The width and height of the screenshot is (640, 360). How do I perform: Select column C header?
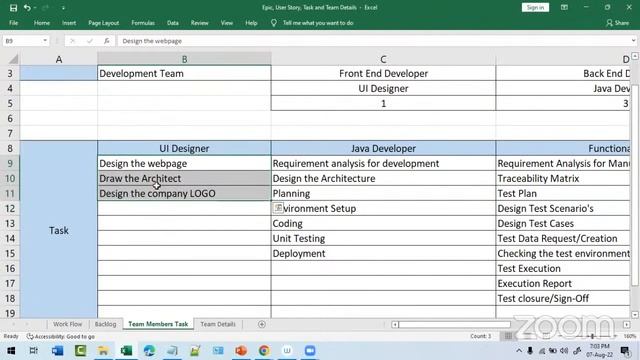tap(383, 60)
